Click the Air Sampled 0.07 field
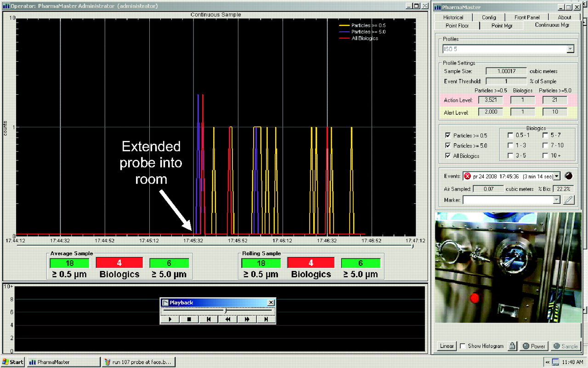Screen dimensions: 588x368 pyautogui.click(x=487, y=189)
